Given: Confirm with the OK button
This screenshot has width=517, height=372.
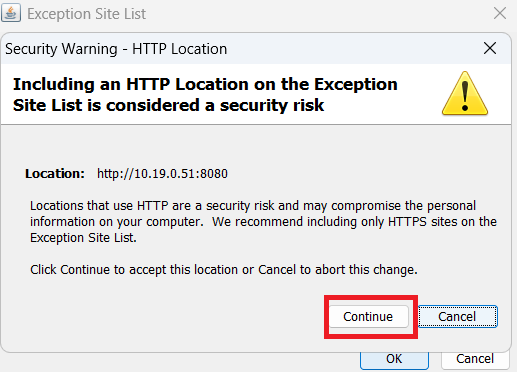Looking at the screenshot, I should [394, 359].
